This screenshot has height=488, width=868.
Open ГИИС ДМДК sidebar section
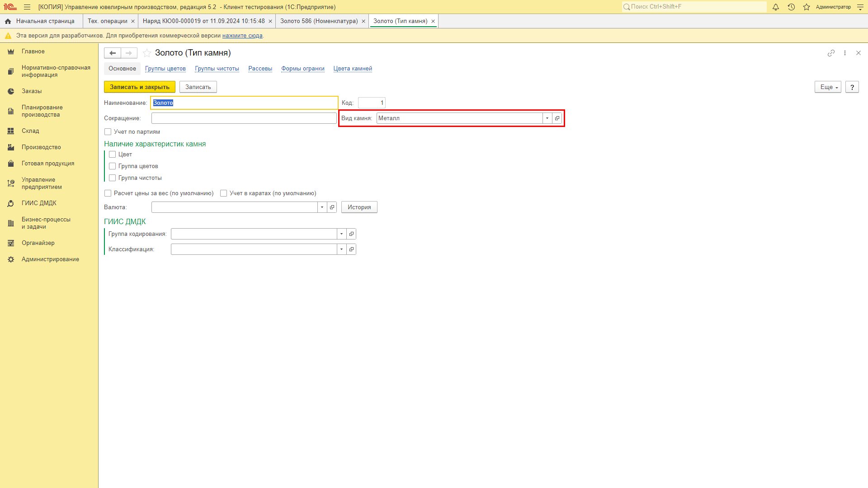point(39,203)
